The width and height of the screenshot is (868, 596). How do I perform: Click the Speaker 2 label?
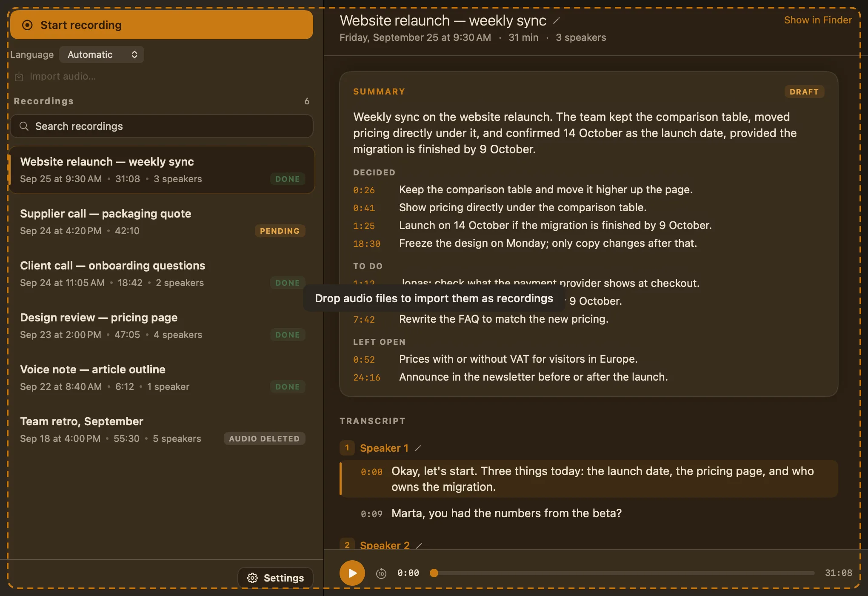[385, 545]
